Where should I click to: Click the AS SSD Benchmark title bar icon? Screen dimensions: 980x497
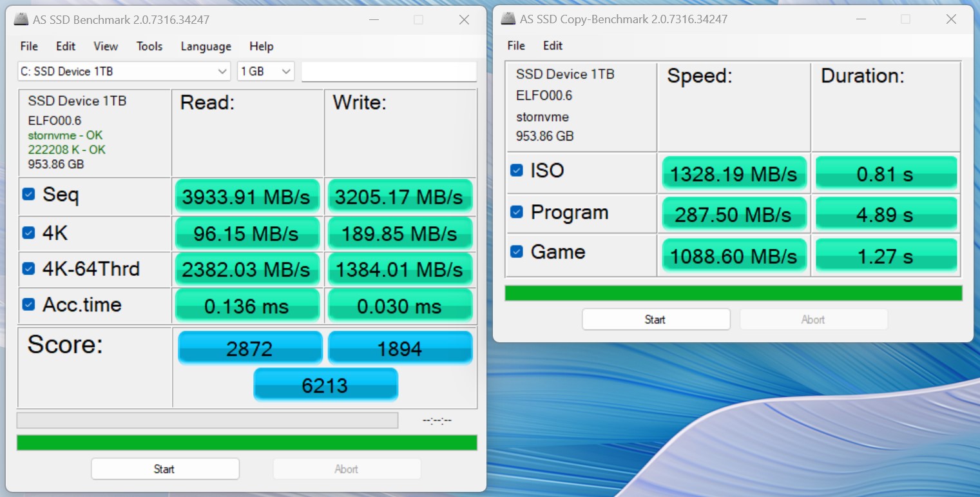[x=21, y=20]
